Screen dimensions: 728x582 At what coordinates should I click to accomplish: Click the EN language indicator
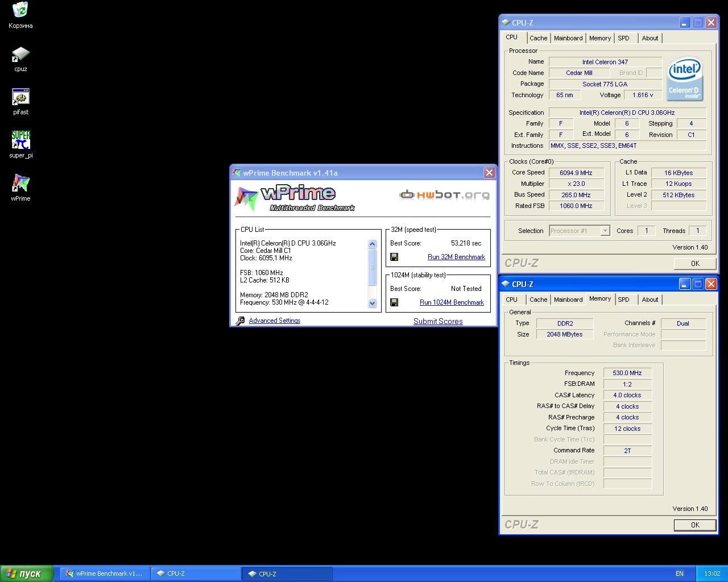click(680, 573)
